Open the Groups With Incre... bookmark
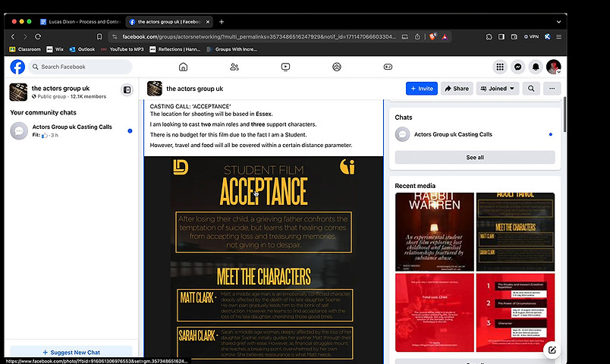The height and width of the screenshot is (364, 610). pos(232,49)
